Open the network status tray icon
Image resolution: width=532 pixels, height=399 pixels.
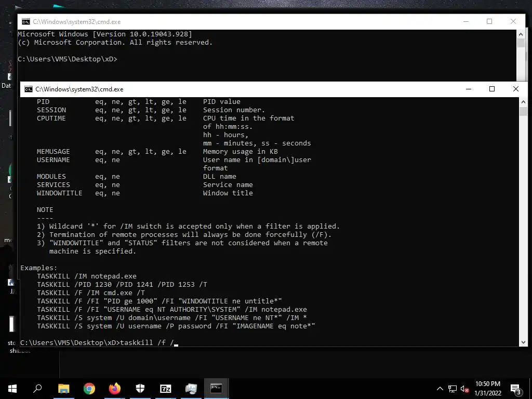click(x=453, y=389)
